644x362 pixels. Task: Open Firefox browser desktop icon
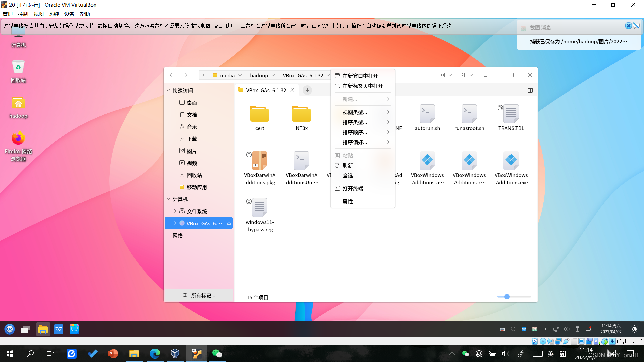click(18, 138)
